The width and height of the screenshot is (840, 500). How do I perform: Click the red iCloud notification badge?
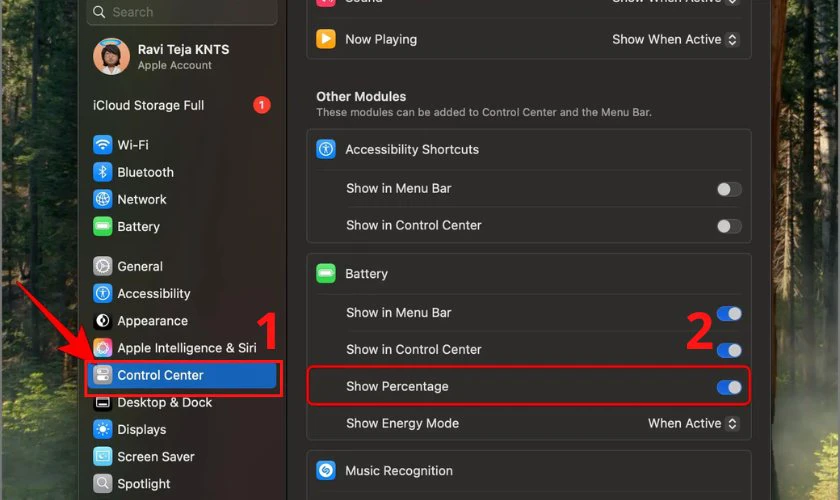click(261, 105)
